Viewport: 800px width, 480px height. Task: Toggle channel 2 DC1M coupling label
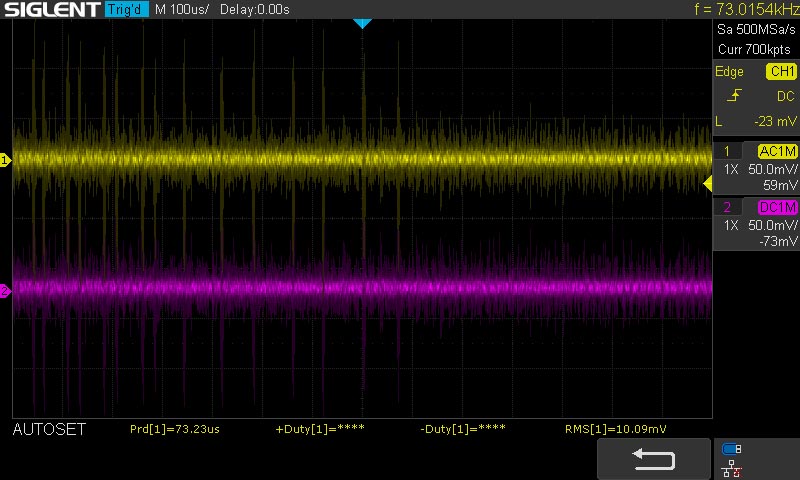pyautogui.click(x=777, y=208)
